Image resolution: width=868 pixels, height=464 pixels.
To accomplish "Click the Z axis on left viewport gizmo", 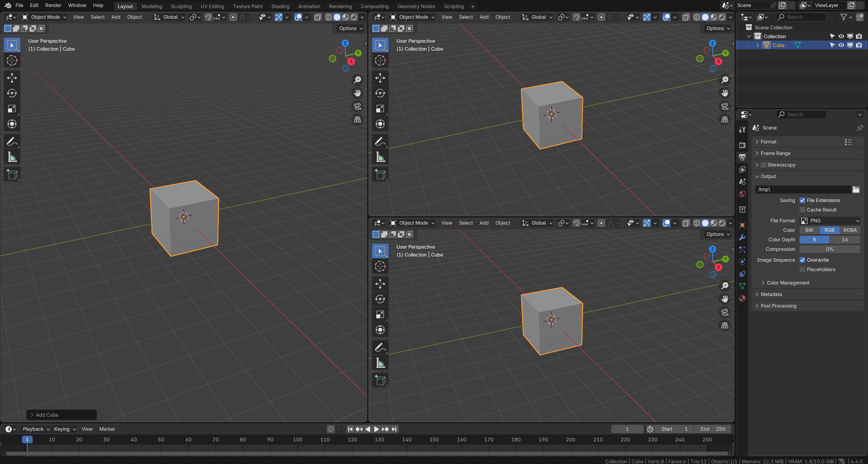I will point(345,43).
